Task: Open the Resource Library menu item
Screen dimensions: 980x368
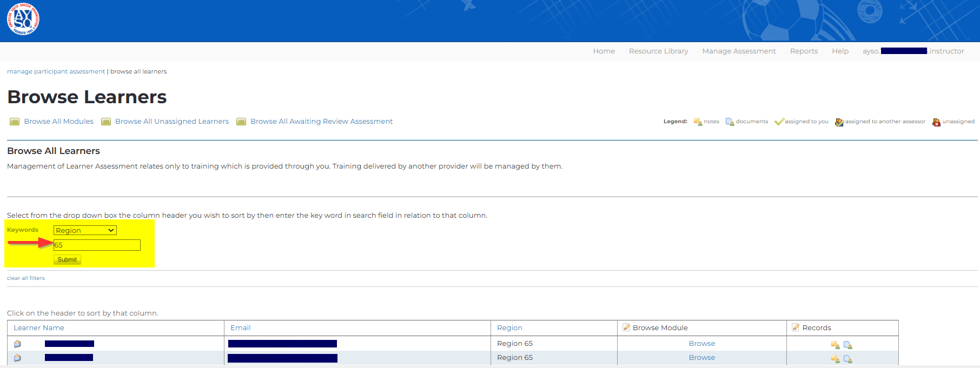Action: pos(658,51)
